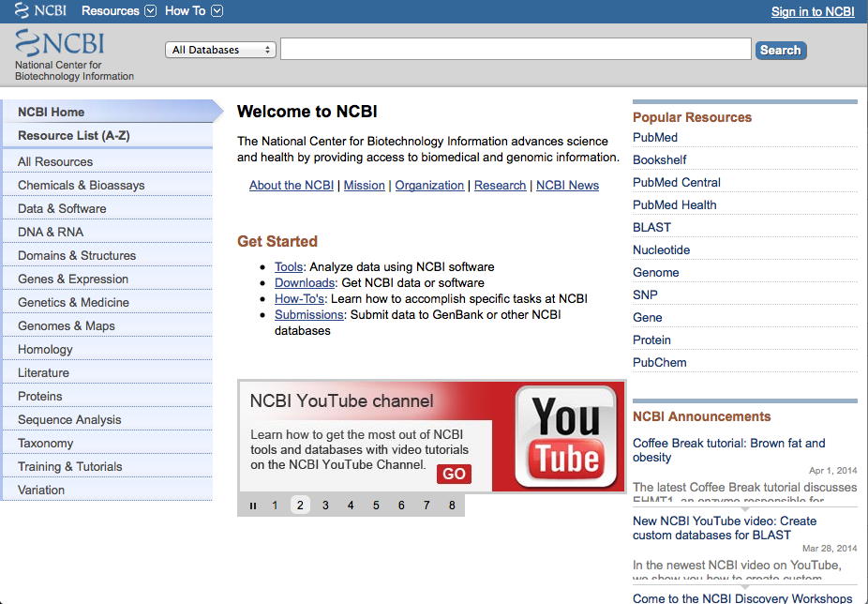Open DNA & RNA category

click(x=108, y=232)
